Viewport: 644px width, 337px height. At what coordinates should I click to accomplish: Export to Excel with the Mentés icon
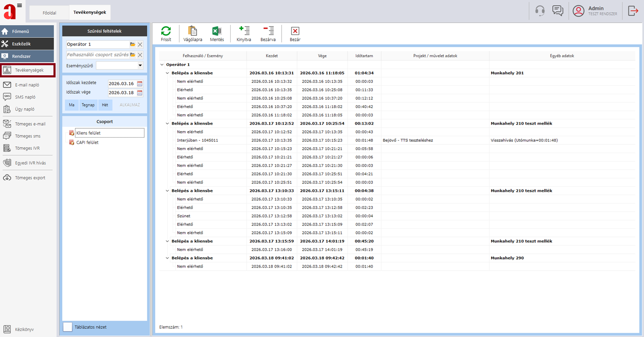(x=217, y=31)
